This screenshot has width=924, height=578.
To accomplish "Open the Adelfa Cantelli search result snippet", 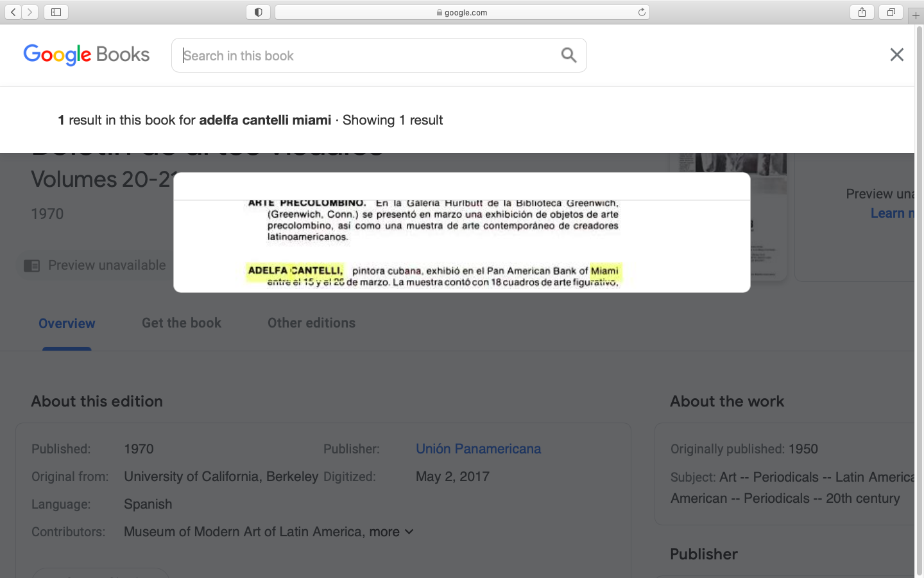I will click(x=462, y=232).
